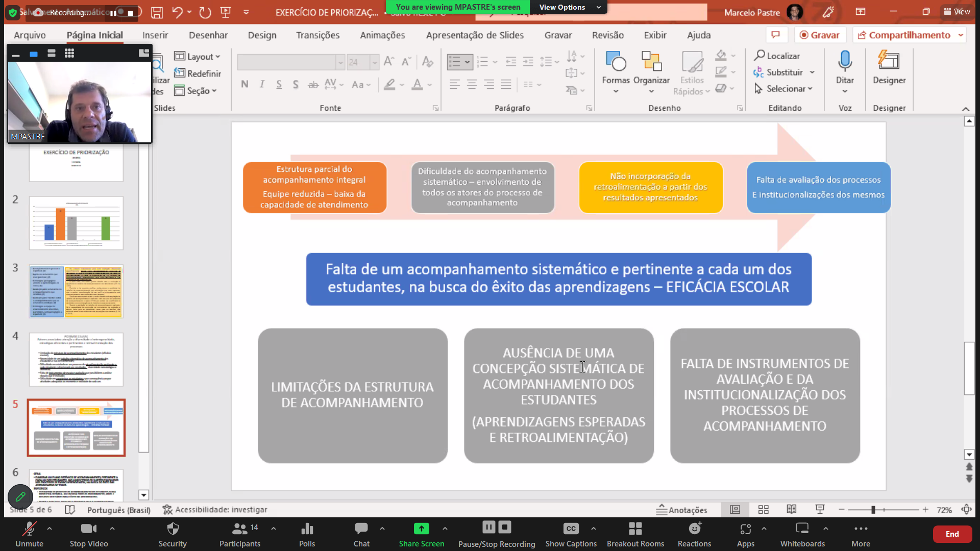Open the Formas shapes gallery

point(616,71)
